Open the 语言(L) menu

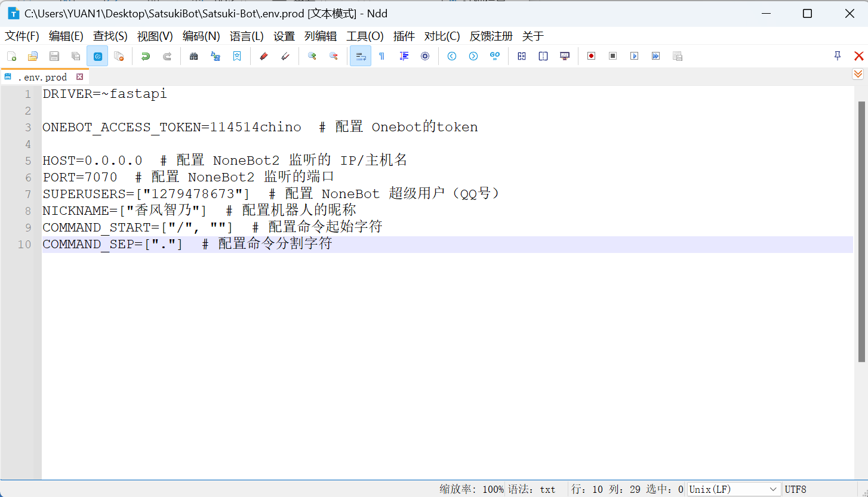pyautogui.click(x=247, y=36)
